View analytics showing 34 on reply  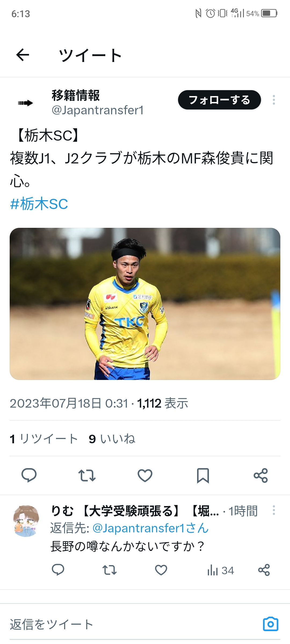point(220,570)
